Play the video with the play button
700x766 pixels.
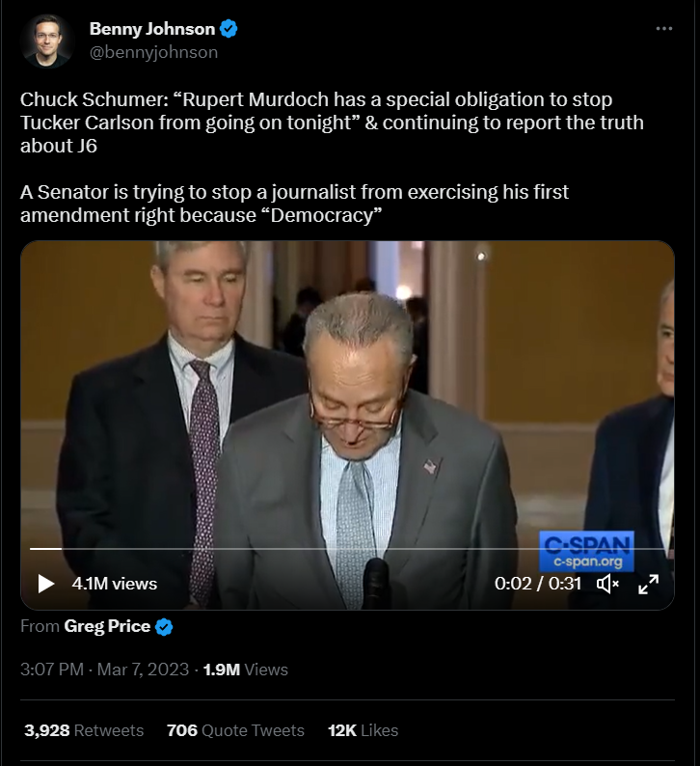point(45,583)
